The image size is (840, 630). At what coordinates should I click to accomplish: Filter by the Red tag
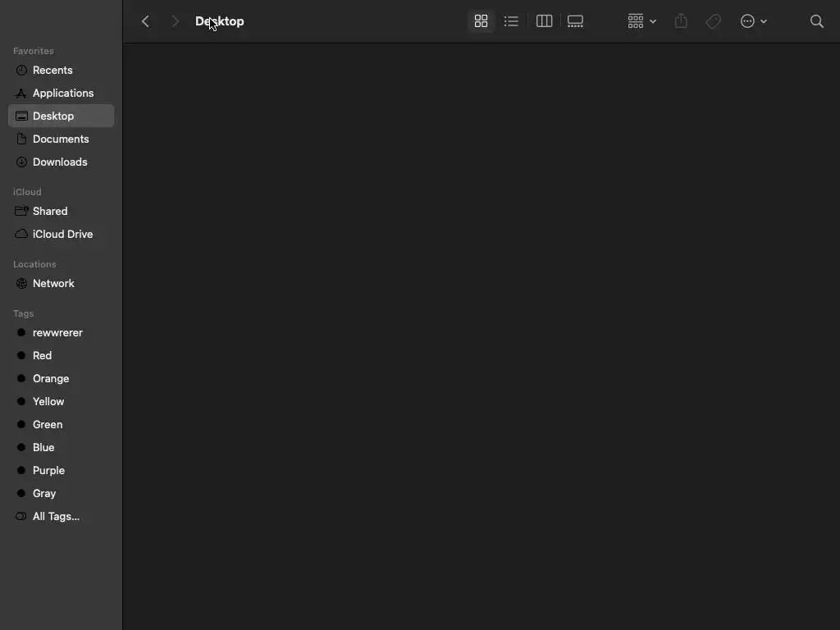[x=61, y=356]
